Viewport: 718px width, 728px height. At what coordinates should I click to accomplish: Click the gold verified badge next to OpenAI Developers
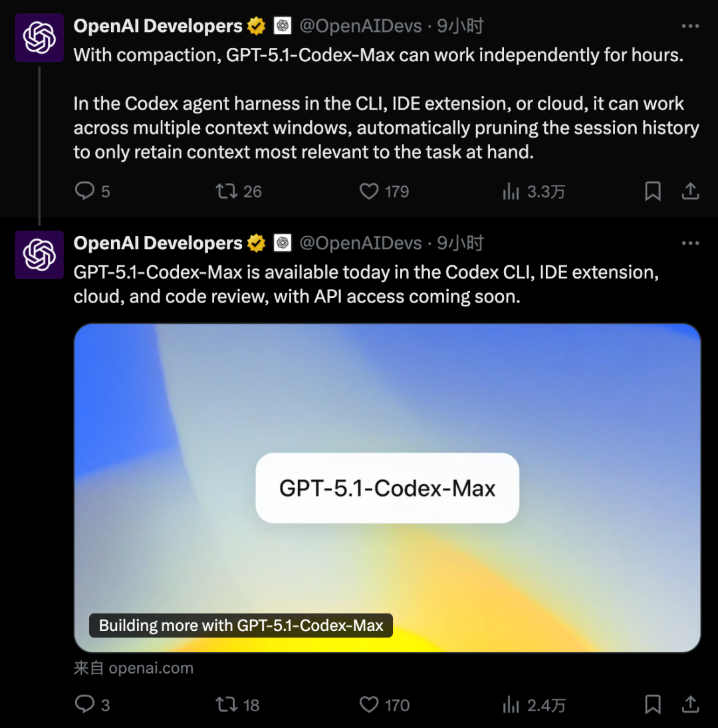click(255, 25)
